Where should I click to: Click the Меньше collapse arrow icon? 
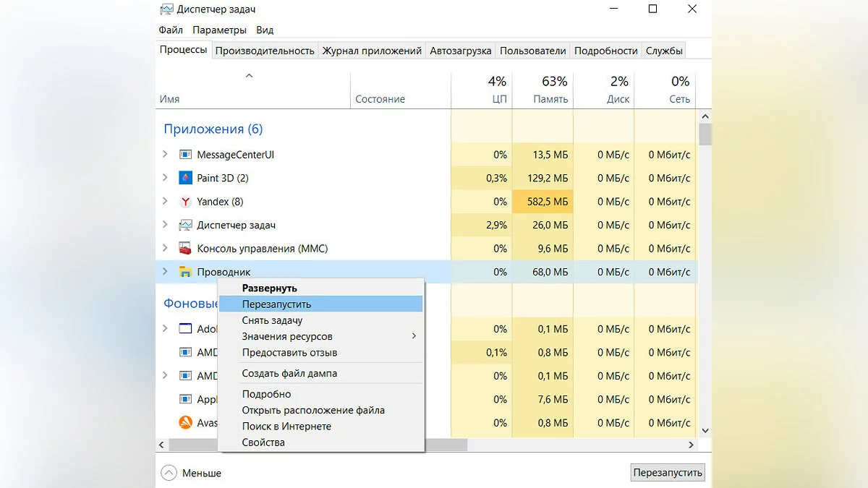point(169,473)
